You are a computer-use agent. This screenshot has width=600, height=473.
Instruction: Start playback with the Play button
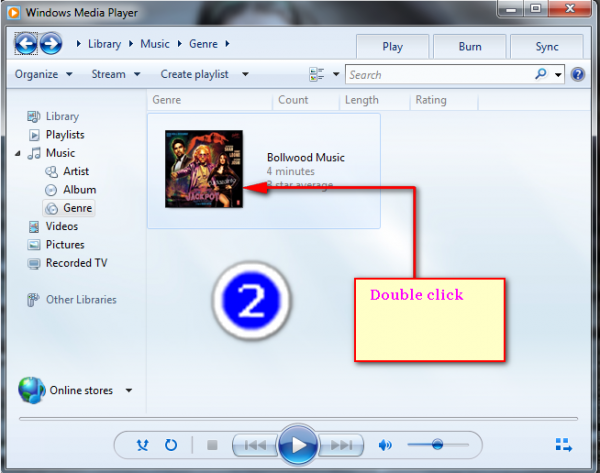[298, 445]
